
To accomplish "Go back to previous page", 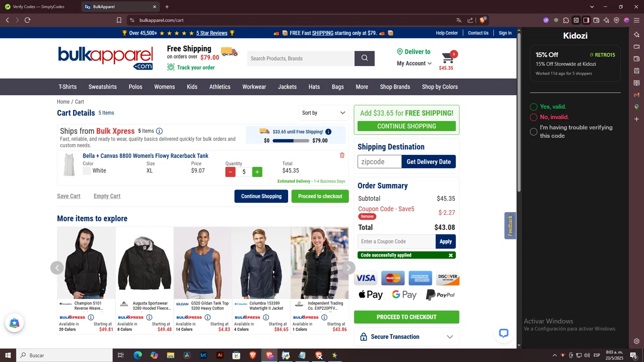I will 7,20.
